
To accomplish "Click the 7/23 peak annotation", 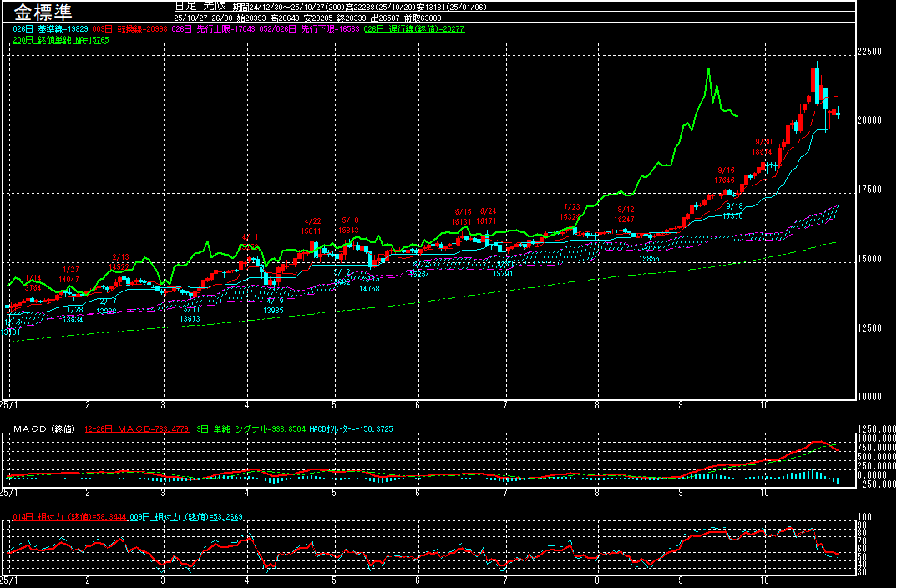I will [571, 211].
